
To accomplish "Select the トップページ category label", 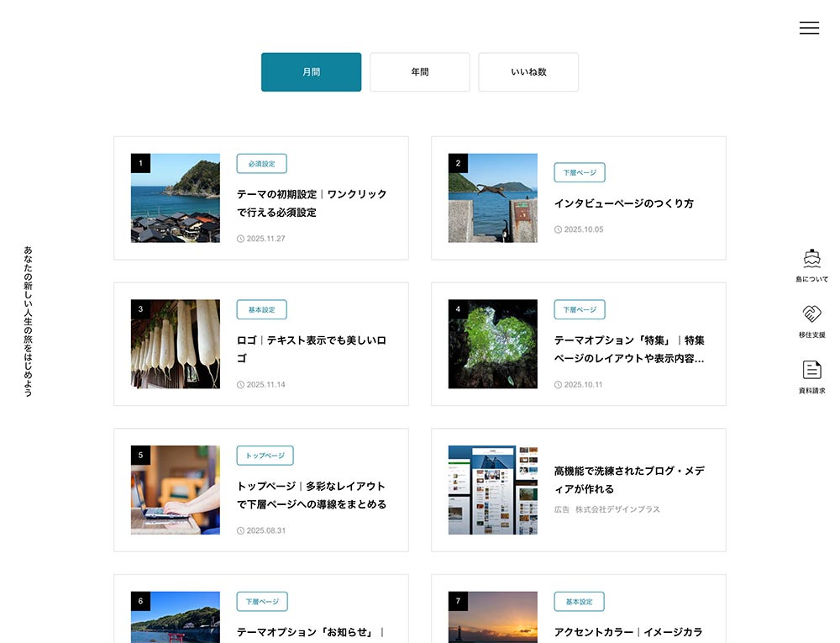I will tap(265, 456).
